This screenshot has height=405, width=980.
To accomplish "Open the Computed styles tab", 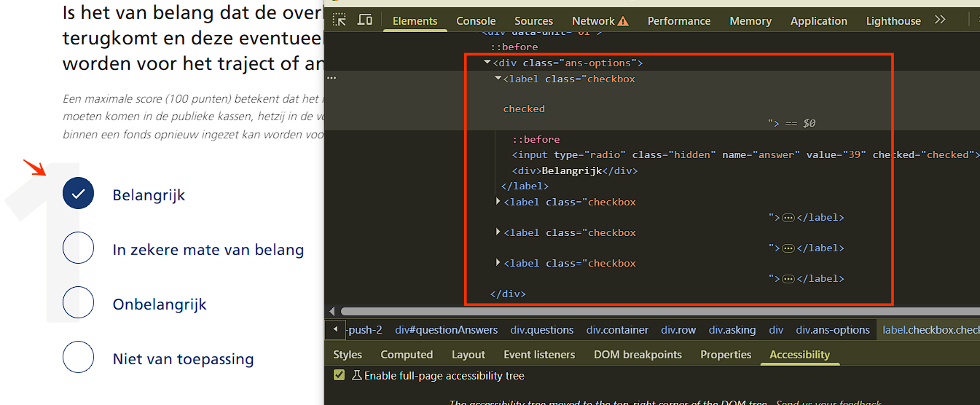I will [x=407, y=355].
